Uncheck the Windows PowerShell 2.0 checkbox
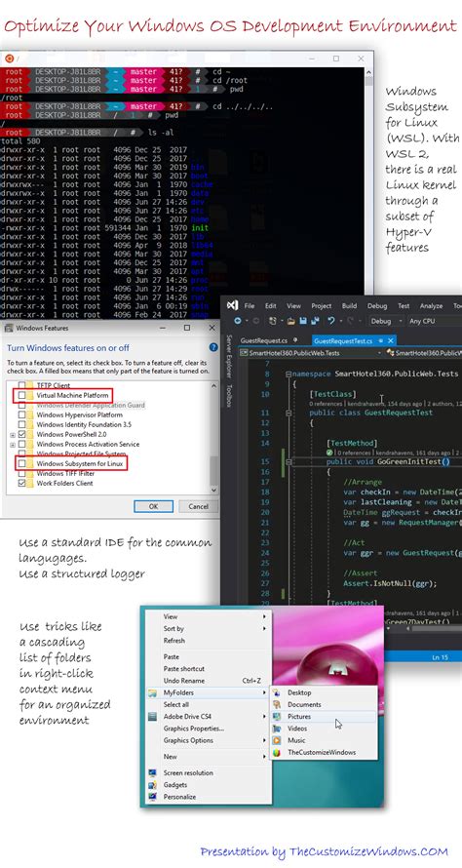 click(22, 435)
